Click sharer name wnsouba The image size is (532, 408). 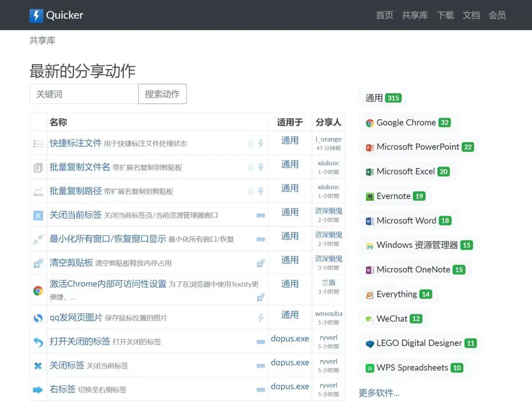click(x=329, y=313)
